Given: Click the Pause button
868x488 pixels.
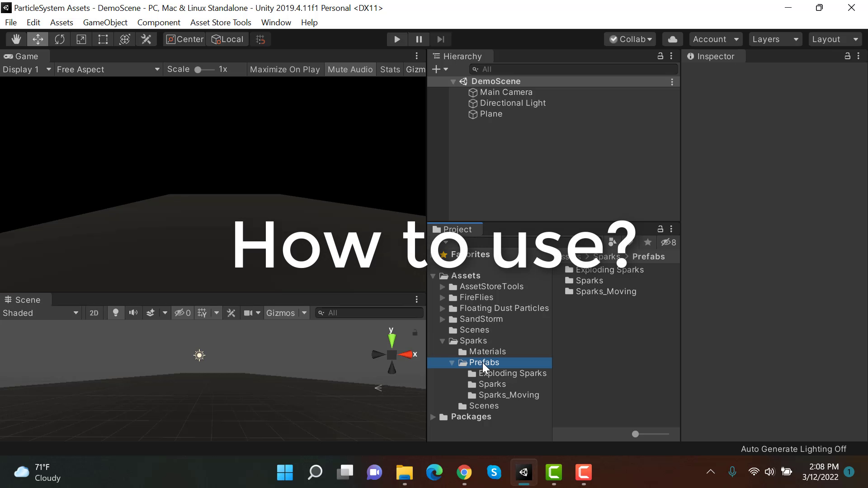Looking at the screenshot, I should 419,39.
